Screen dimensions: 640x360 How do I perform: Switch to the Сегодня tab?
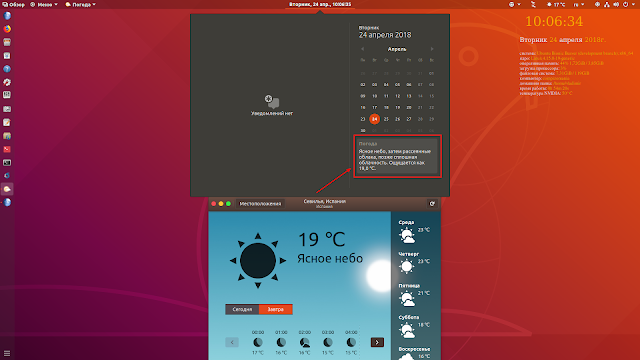coord(242,309)
